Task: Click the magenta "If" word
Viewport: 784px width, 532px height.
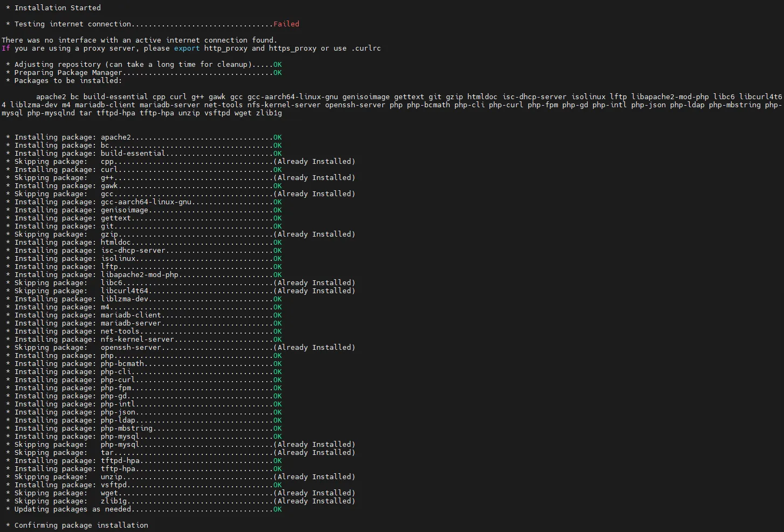Action: point(6,49)
